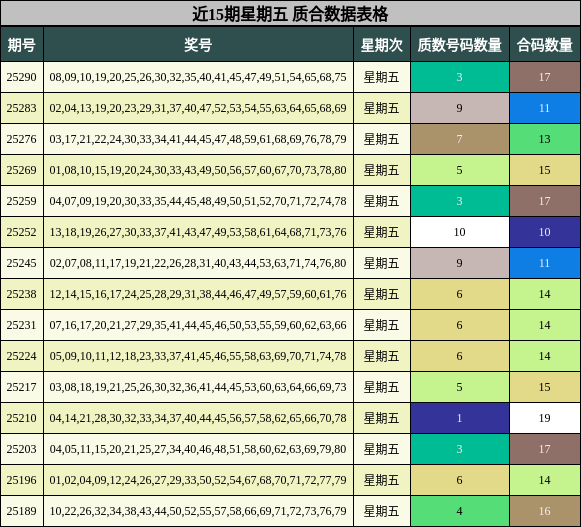Select winning numbers starting 08,09,10,19,20
Viewport: 581px width, 527px height.
[198, 77]
